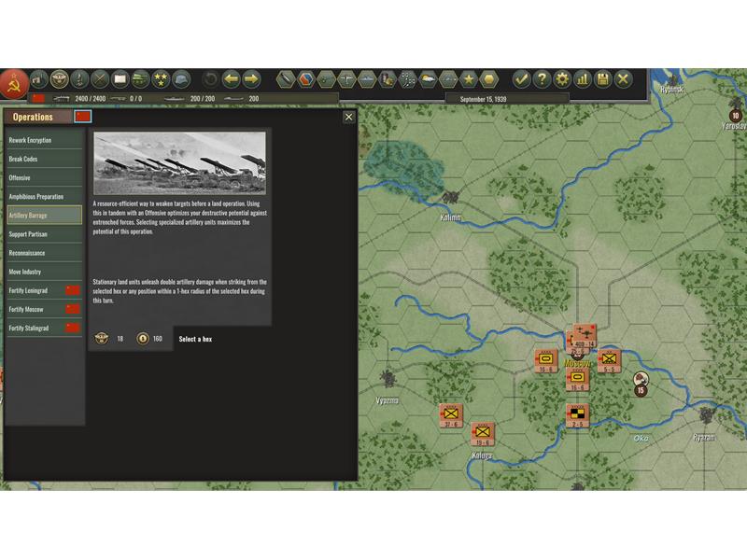Save game with the floppy disk icon

tap(603, 79)
